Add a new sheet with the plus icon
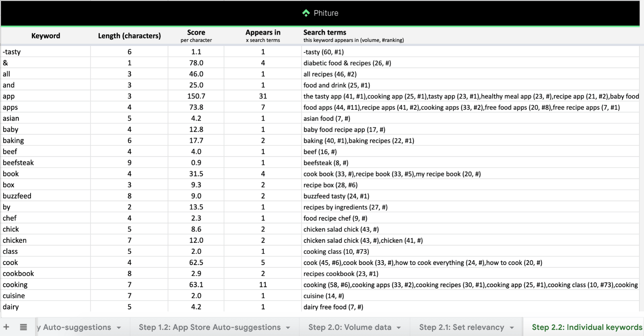 click(6, 327)
